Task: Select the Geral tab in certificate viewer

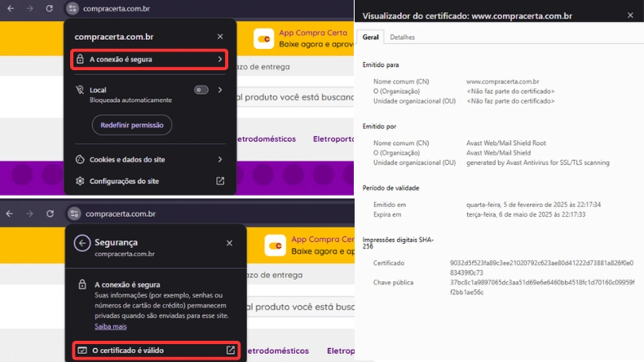Action: 370,38
